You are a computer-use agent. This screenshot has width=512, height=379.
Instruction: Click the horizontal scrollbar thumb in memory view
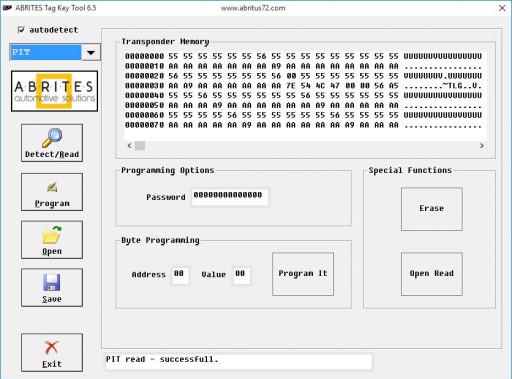[140, 146]
